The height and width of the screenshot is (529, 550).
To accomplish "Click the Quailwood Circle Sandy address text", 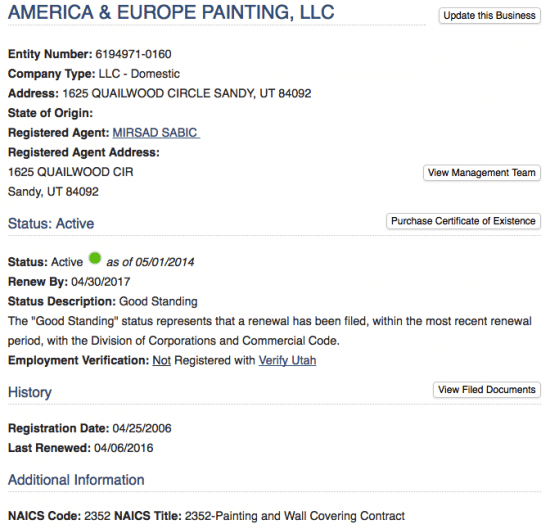I will tap(187, 94).
